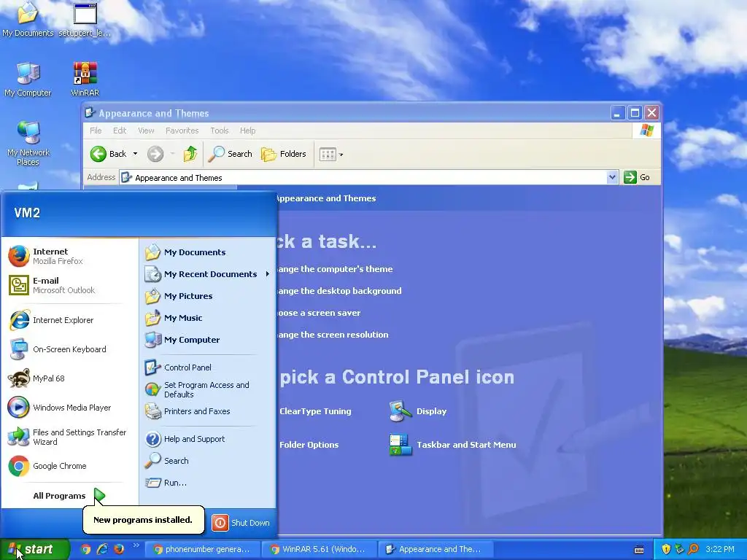Open the View menu
Screen dimensions: 747x560
pos(146,131)
